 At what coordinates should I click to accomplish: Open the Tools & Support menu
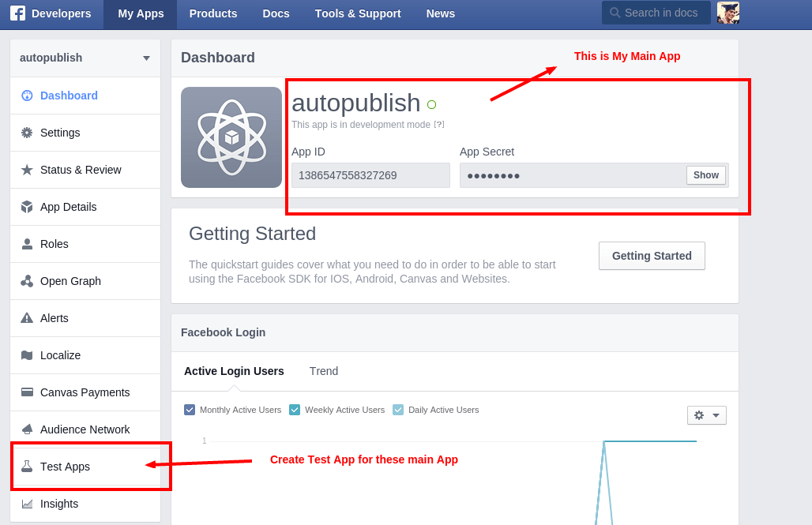coord(358,13)
